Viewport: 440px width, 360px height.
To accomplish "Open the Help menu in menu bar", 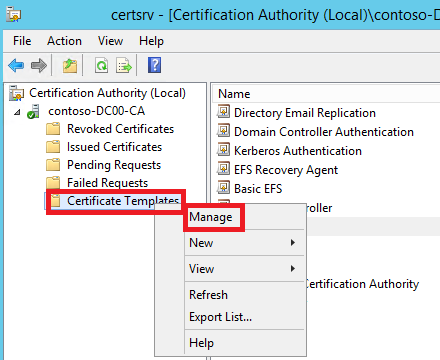I will tap(151, 41).
